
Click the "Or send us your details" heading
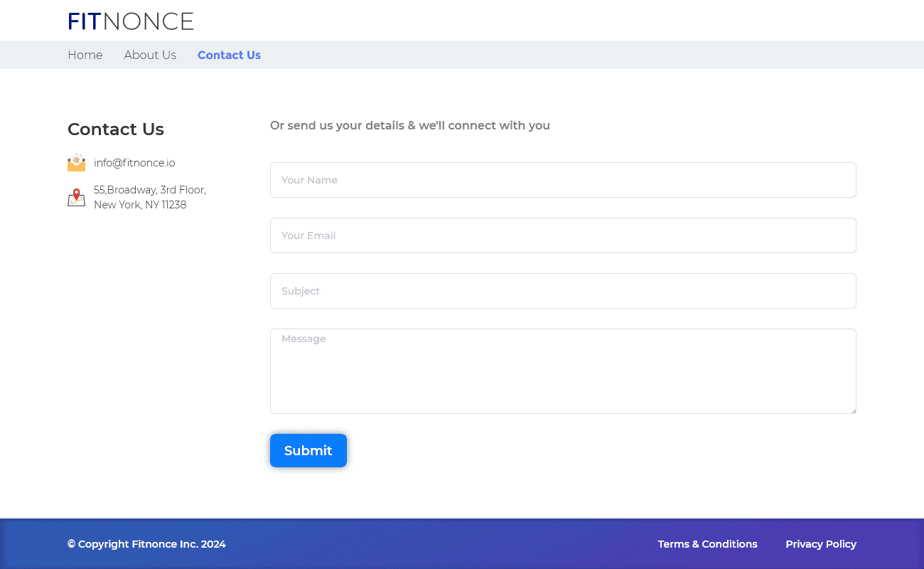click(410, 125)
